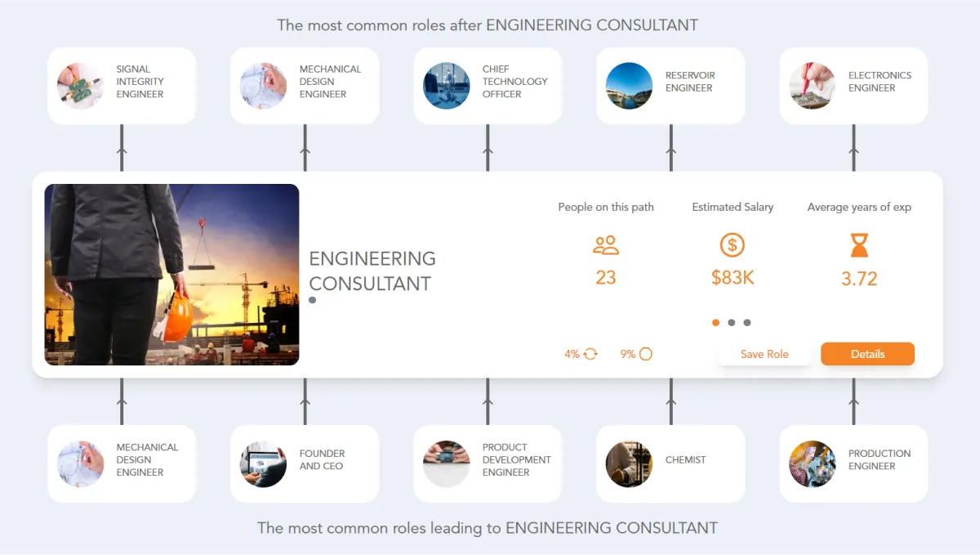Open the Chief Technology Officer role card

coord(488,86)
